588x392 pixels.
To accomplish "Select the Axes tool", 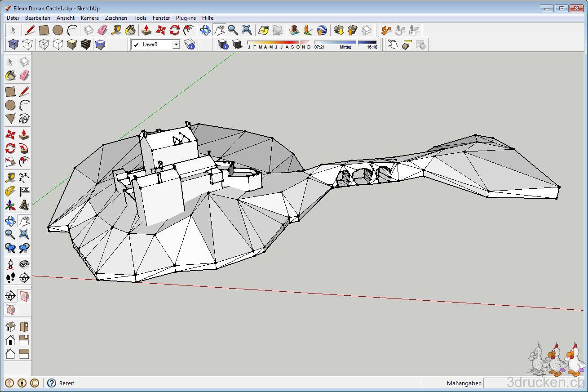I will tap(10, 205).
